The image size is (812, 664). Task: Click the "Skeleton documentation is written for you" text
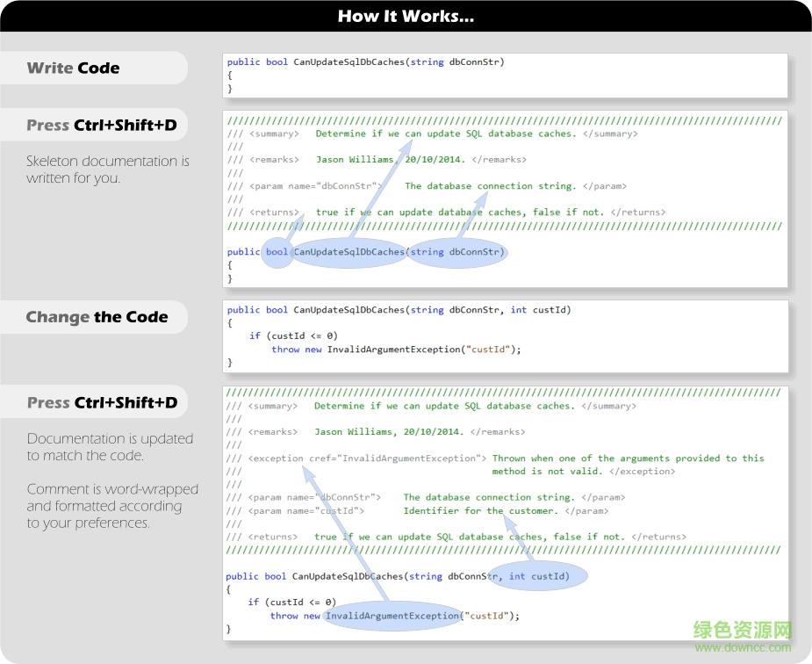pyautogui.click(x=107, y=170)
